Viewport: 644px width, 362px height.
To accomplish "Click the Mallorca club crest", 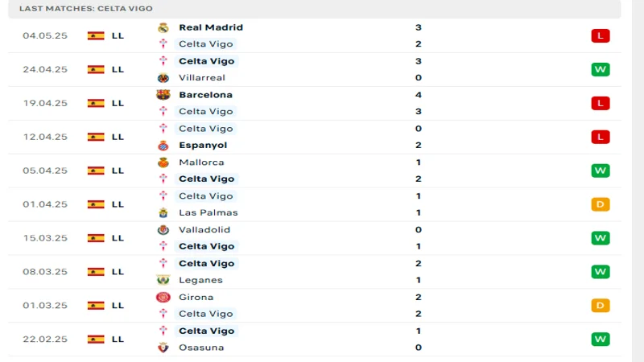I will [163, 162].
